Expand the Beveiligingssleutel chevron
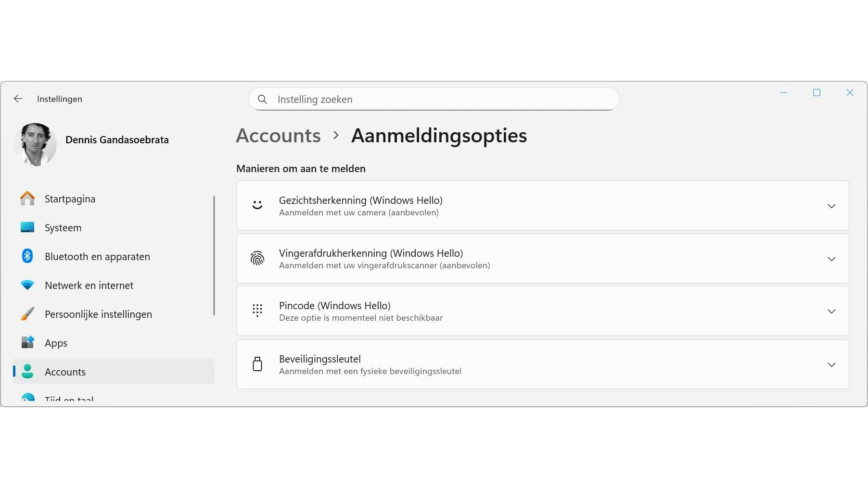 point(831,365)
